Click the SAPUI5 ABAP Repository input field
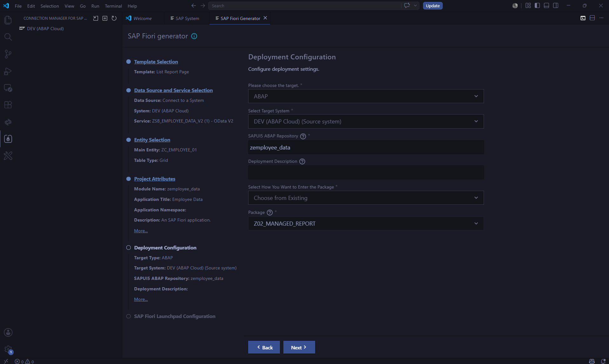609x364 pixels. 366,147
